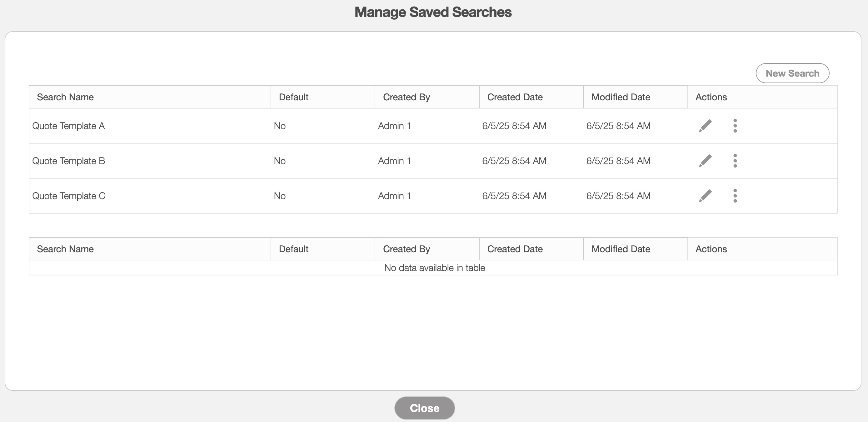Viewport: 868px width, 422px height.
Task: Open more actions for Quote Template C
Action: coord(735,196)
